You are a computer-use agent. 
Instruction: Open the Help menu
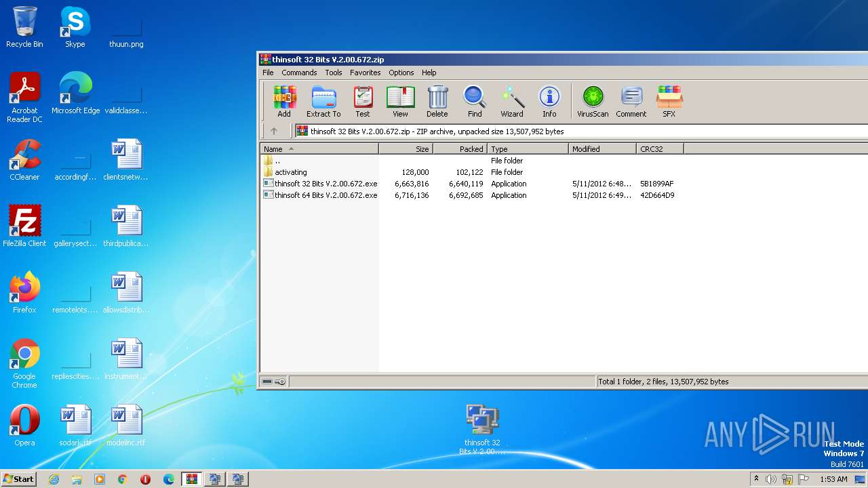(429, 73)
